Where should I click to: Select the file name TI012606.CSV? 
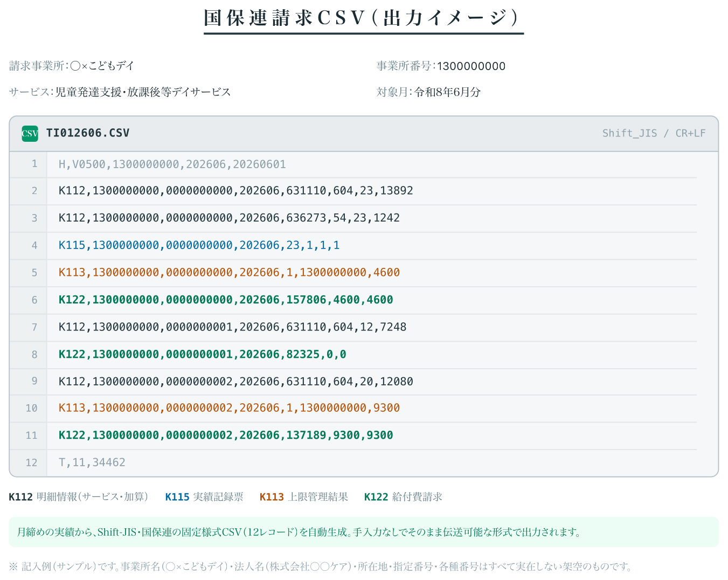(x=88, y=133)
